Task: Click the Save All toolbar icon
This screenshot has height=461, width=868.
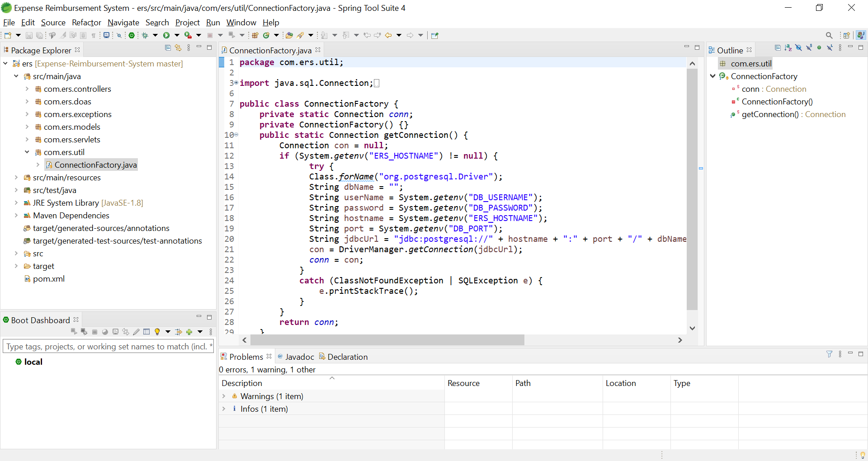Action: [x=40, y=35]
